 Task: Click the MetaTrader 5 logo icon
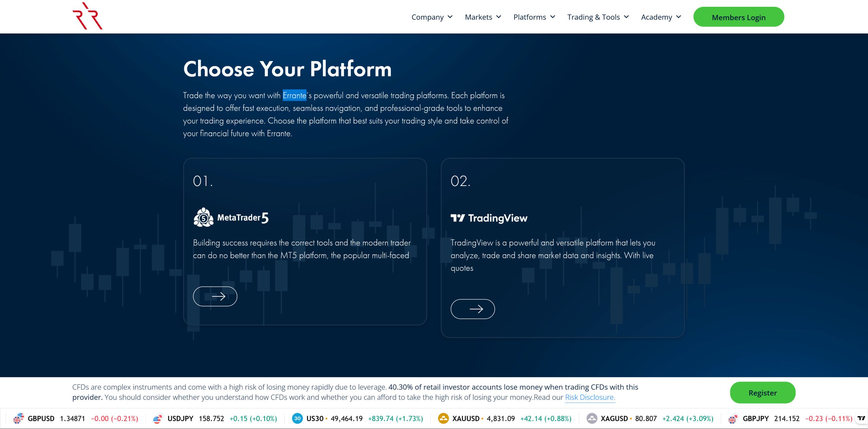[x=203, y=218]
